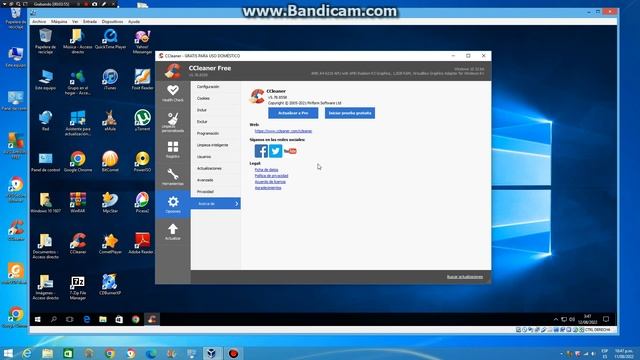Open Adobe Reader desktop shortcut

(x=141, y=243)
